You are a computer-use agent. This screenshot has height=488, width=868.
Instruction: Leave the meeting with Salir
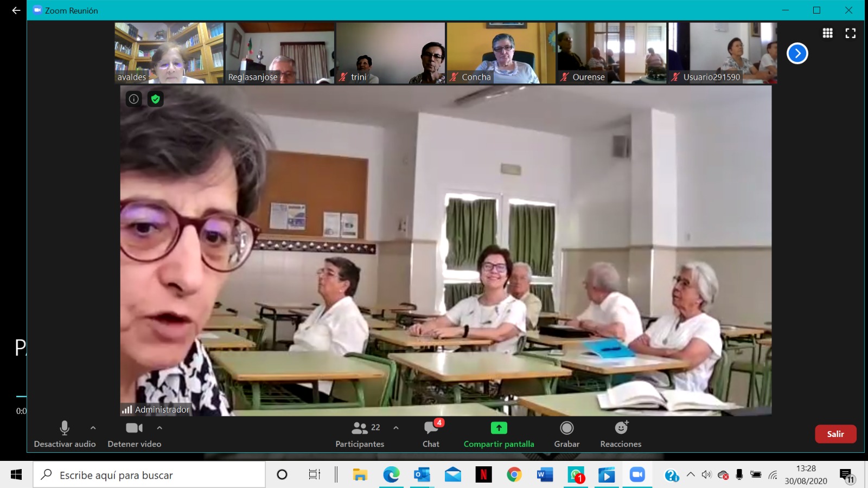click(x=835, y=434)
